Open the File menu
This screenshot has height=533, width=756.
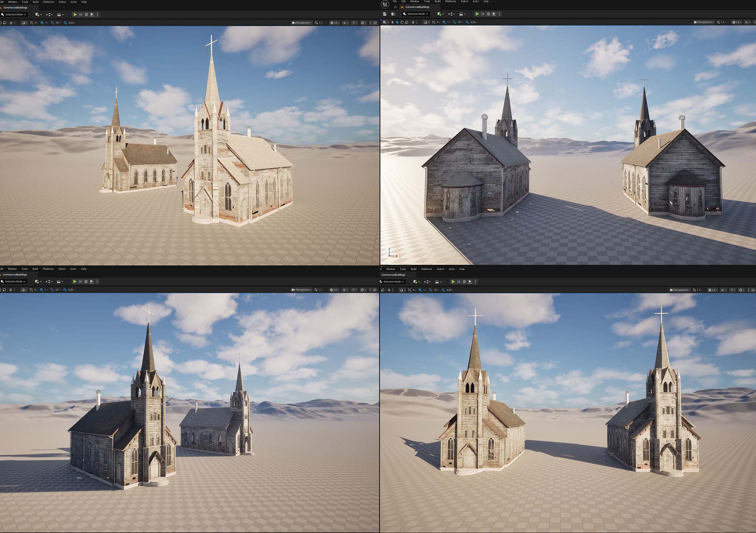[x=395, y=1]
